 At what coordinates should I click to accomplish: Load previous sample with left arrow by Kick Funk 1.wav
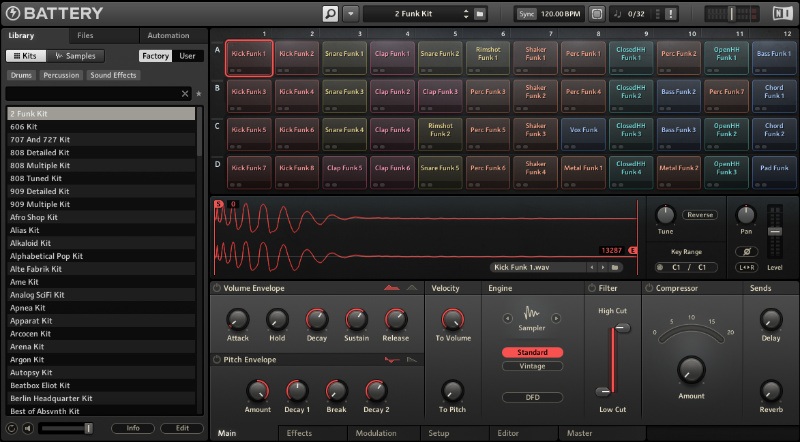click(592, 267)
